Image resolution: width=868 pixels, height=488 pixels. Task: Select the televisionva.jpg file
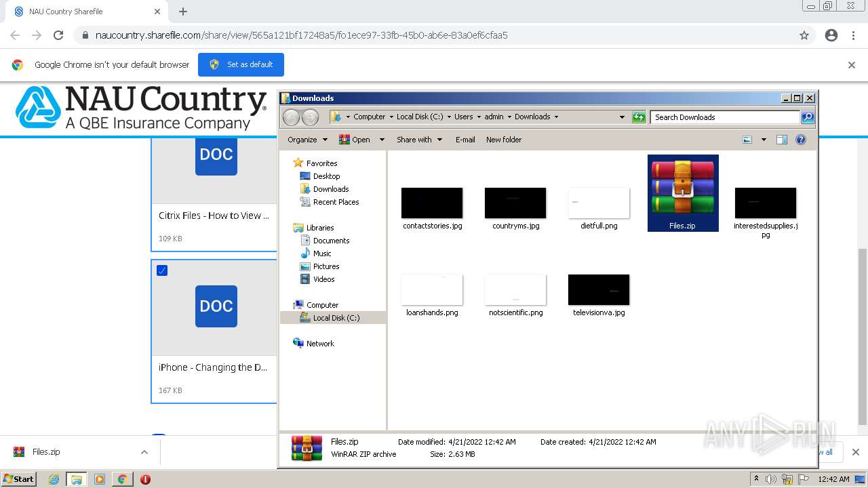tap(599, 295)
